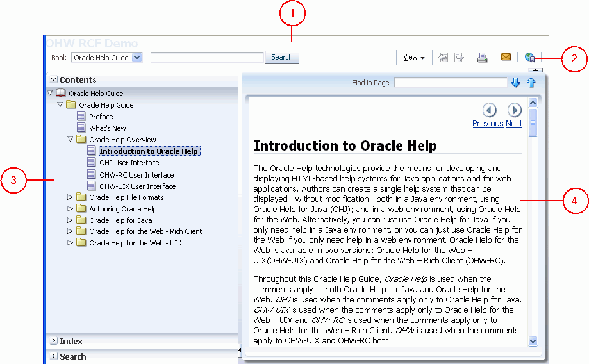This screenshot has width=589, height=364.
Task: Click the globe bookmark link icon
Action: (x=529, y=58)
